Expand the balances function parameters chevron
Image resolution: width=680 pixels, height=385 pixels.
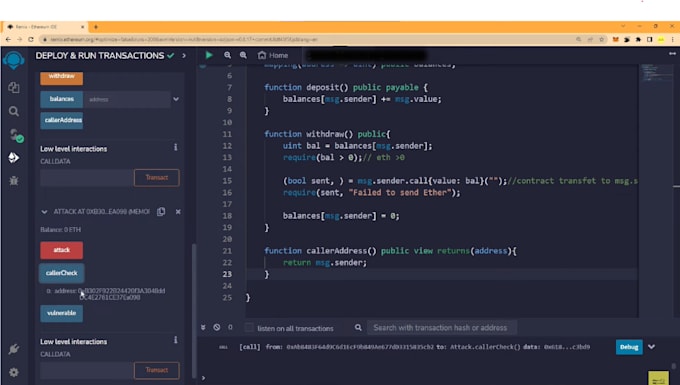(x=176, y=99)
